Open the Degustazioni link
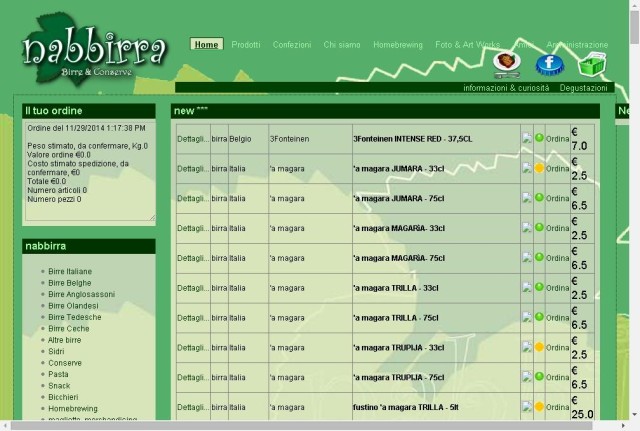The width and height of the screenshot is (640, 431). coord(583,88)
